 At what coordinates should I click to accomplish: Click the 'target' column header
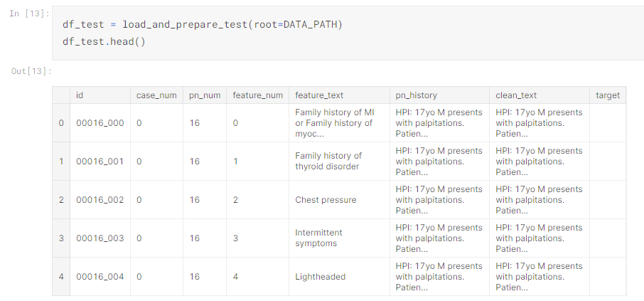tap(608, 95)
